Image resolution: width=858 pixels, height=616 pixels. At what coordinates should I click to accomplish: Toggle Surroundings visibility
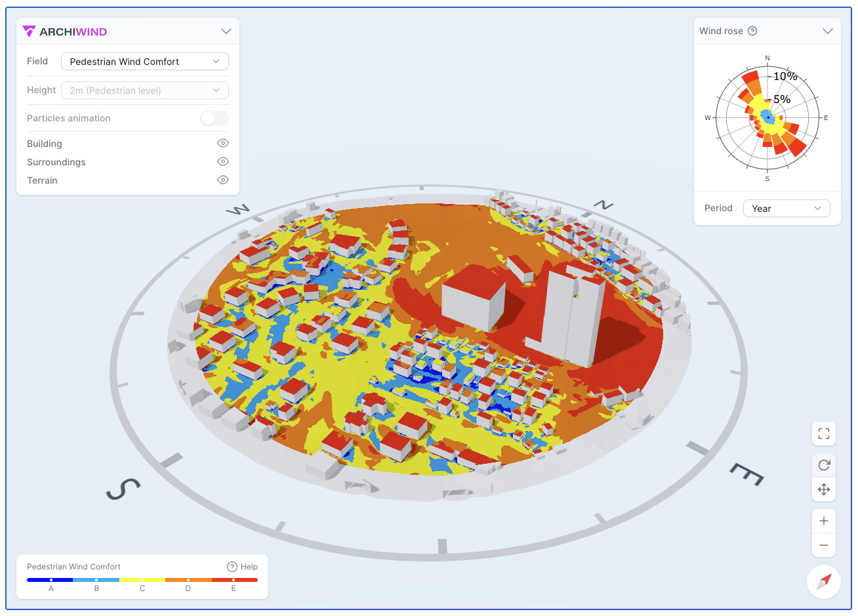[x=222, y=161]
